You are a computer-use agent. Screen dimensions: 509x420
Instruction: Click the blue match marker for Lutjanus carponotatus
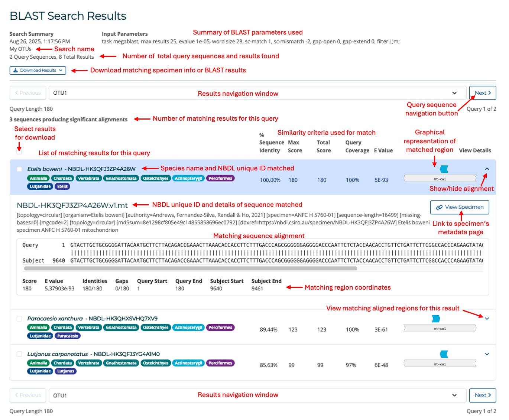(444, 354)
